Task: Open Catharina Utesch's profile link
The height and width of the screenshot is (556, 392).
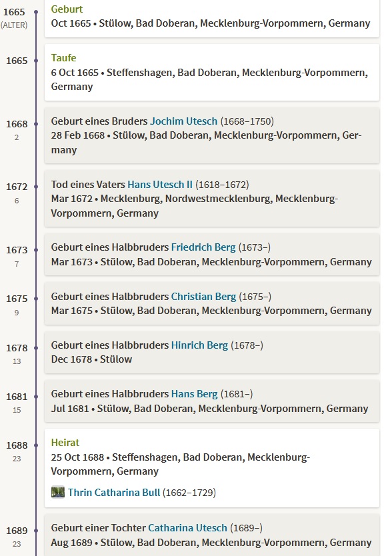Action: [187, 528]
